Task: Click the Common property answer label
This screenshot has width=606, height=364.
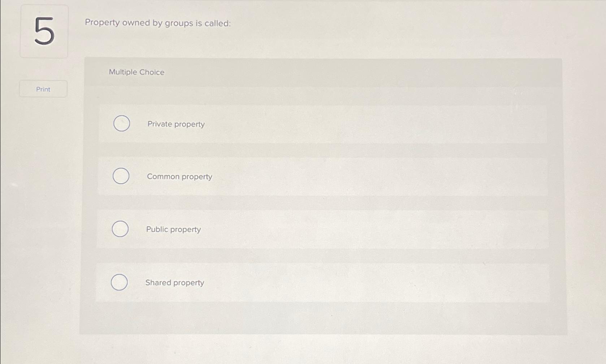Action: click(x=179, y=176)
